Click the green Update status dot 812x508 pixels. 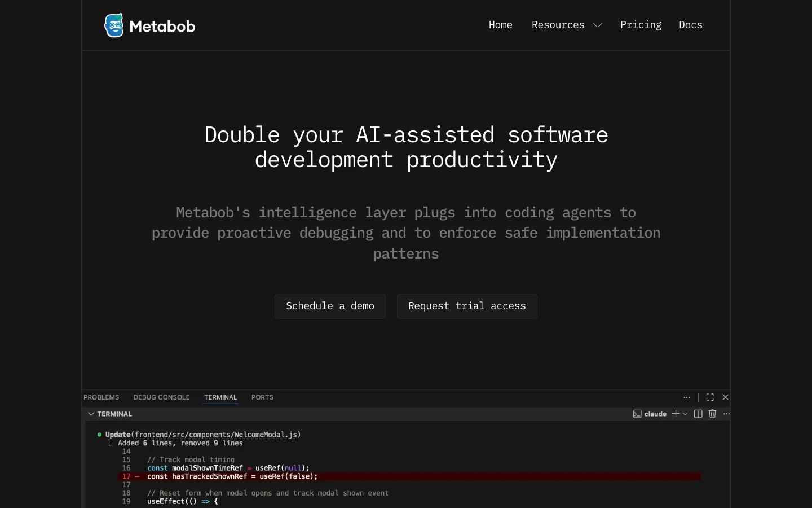100,435
